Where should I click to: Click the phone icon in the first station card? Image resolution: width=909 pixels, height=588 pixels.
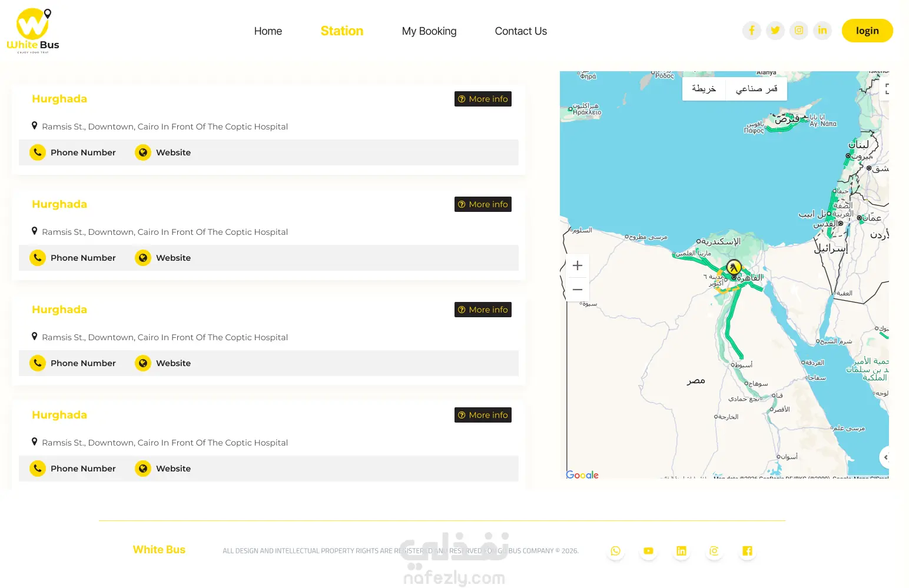coord(38,152)
